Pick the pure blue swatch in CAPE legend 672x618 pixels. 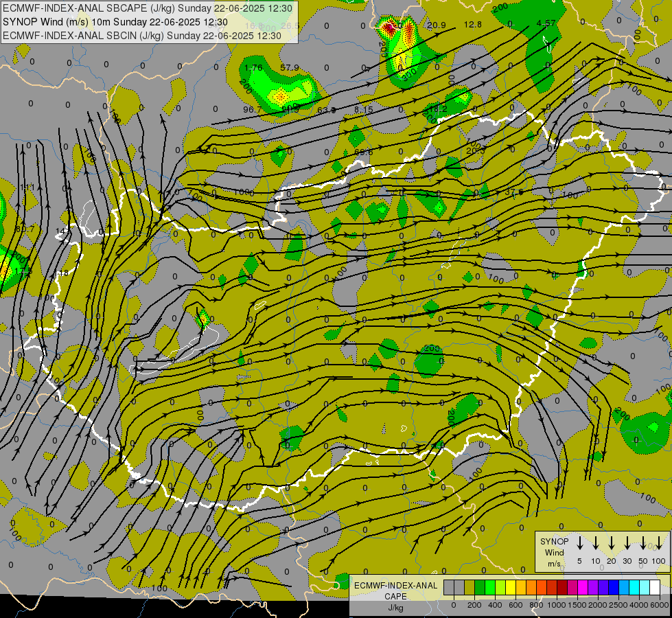(x=614, y=588)
